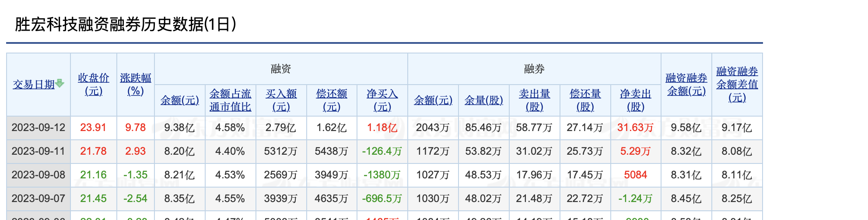Viewport: 868px width, 220px height.
Task: Click net buy value 1.18亿
Action: [x=382, y=128]
